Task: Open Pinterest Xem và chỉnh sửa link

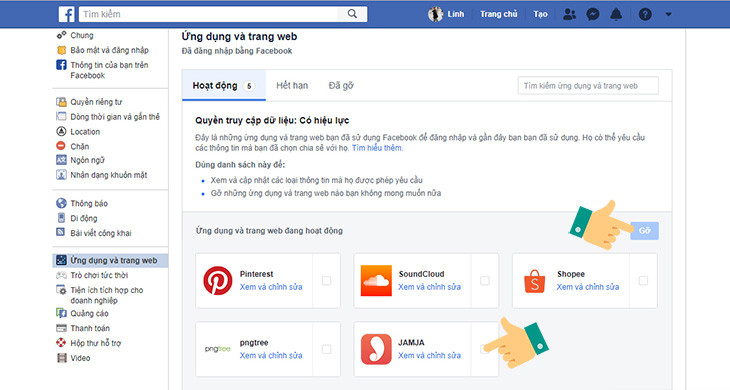Action: click(271, 287)
